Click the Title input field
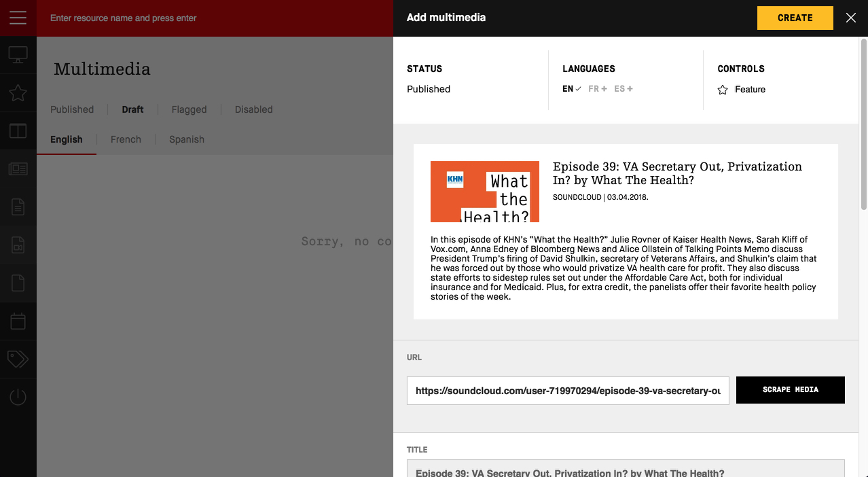Image resolution: width=868 pixels, height=477 pixels. point(626,469)
